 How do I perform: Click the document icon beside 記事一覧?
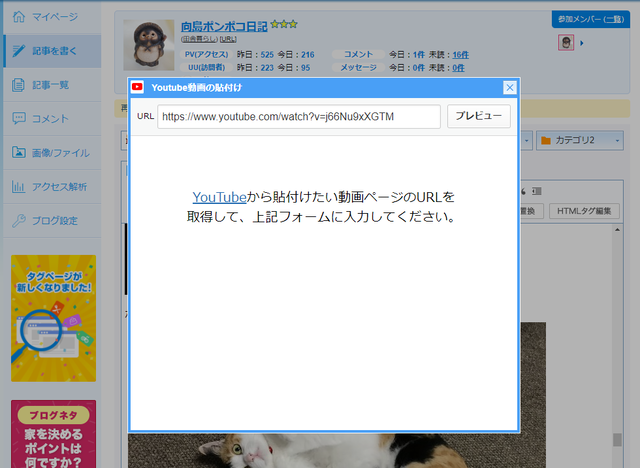[x=18, y=85]
